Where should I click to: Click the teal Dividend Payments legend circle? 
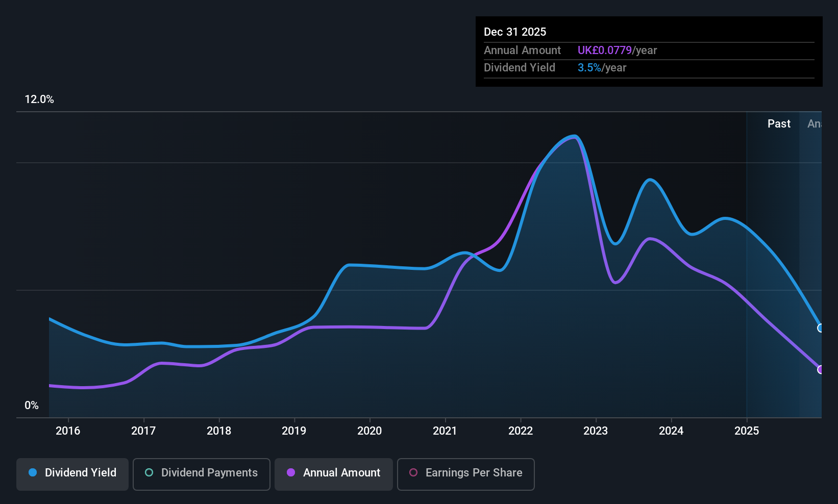(x=149, y=472)
